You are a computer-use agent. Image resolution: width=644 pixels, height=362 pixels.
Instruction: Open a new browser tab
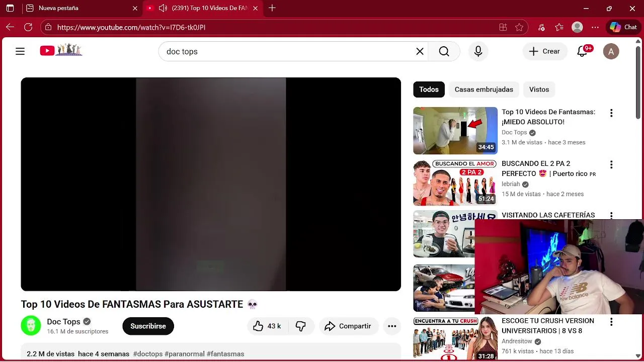coord(272,8)
